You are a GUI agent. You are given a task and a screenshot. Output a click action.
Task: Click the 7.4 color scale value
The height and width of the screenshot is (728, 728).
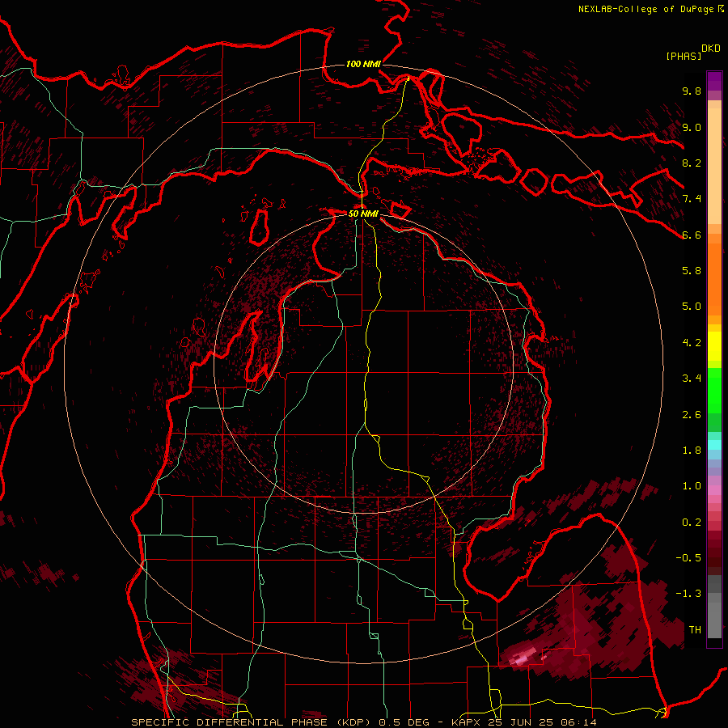(692, 199)
